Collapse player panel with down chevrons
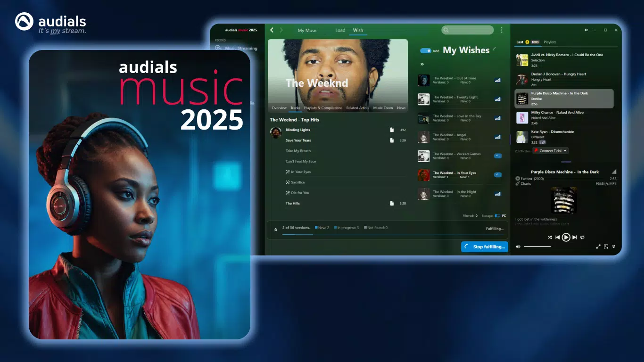This screenshot has width=644, height=362. (614, 247)
